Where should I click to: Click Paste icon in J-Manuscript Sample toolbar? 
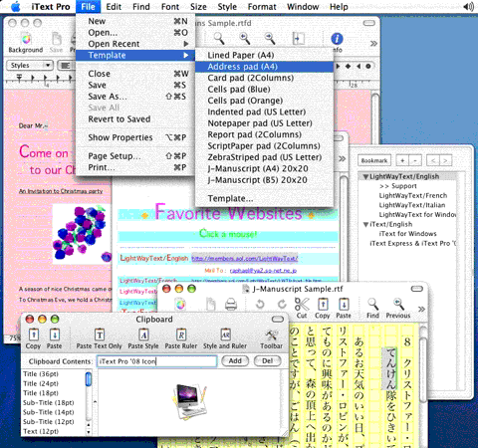coord(344,304)
